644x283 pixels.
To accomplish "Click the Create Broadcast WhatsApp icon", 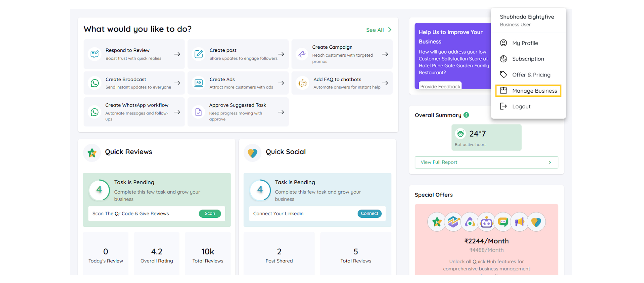I will [95, 83].
